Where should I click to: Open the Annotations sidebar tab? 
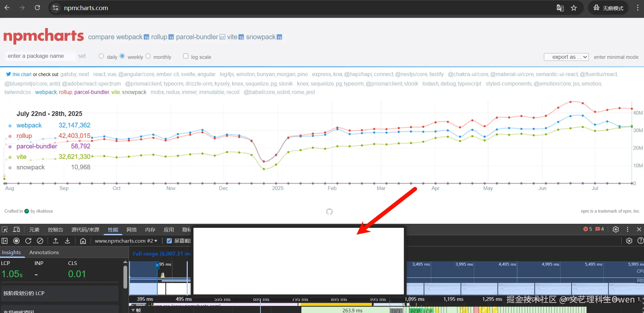click(x=44, y=252)
